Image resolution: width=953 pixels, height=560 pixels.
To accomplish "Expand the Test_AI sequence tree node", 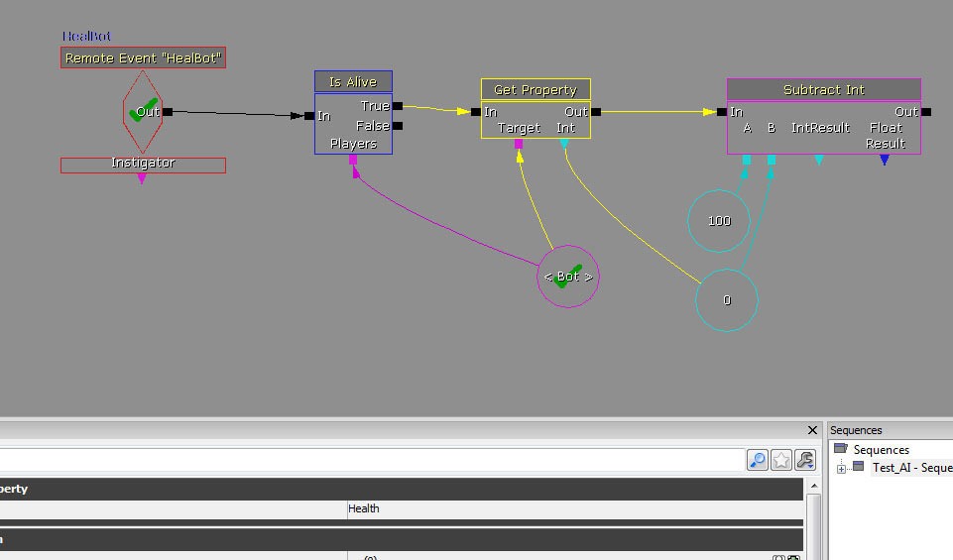I will pos(841,469).
